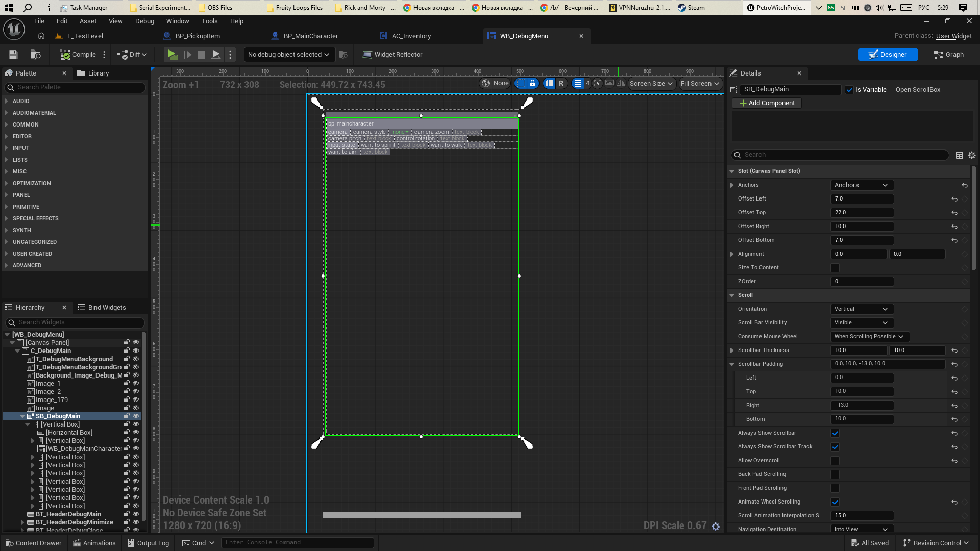Switch to the BP_MainCharacter tab
The height and width of the screenshot is (551, 980).
click(x=310, y=36)
